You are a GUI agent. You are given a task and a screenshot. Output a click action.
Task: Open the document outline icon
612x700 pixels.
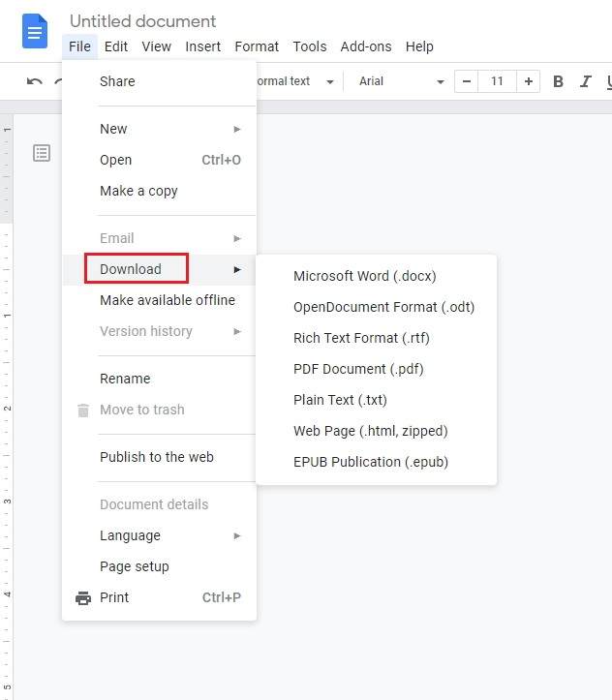click(42, 153)
